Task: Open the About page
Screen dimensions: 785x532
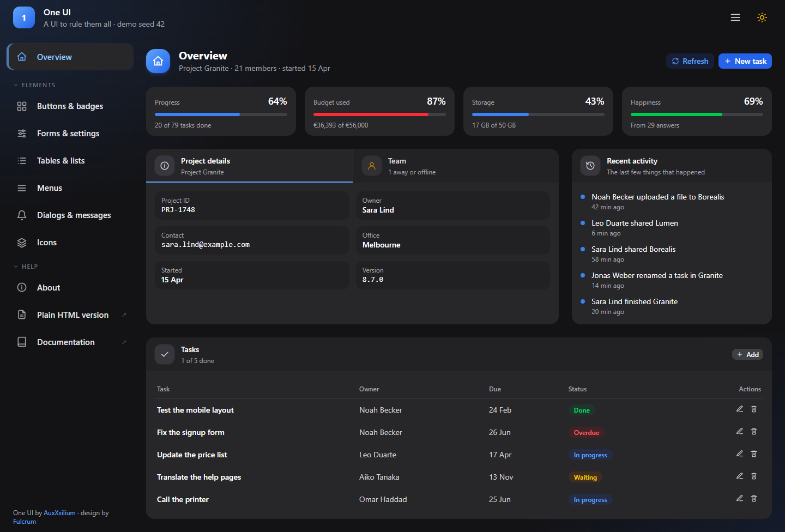Action: point(70,288)
